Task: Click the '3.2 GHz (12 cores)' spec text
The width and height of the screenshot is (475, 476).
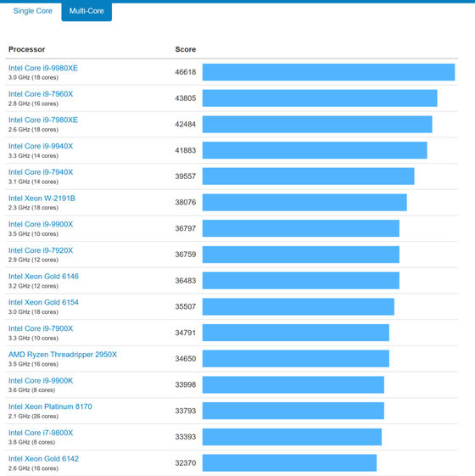Action: coord(33,286)
